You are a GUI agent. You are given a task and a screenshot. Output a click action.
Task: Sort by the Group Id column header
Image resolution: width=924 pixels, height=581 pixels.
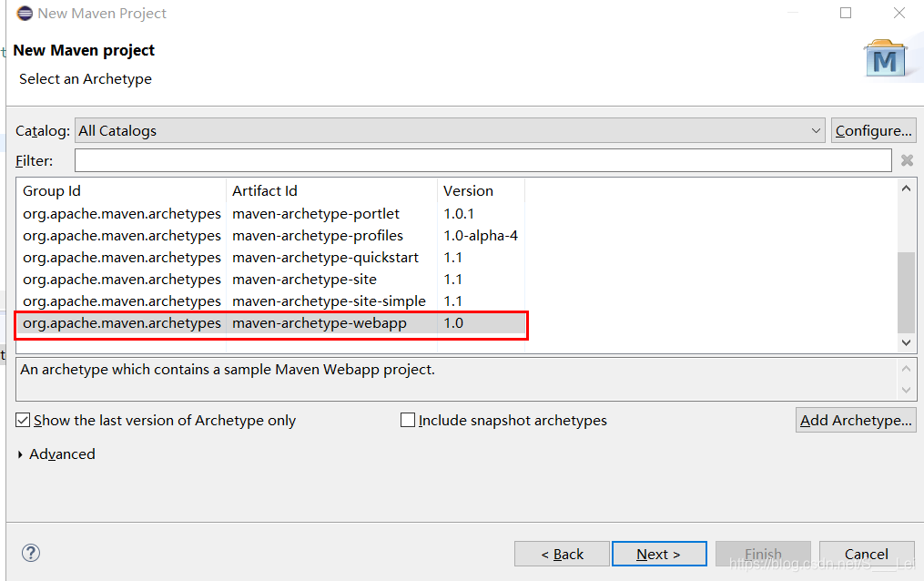point(121,191)
